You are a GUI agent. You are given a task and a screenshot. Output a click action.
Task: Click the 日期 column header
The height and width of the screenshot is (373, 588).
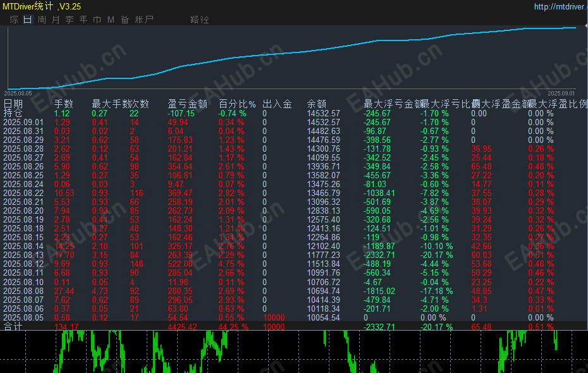[x=13, y=104]
